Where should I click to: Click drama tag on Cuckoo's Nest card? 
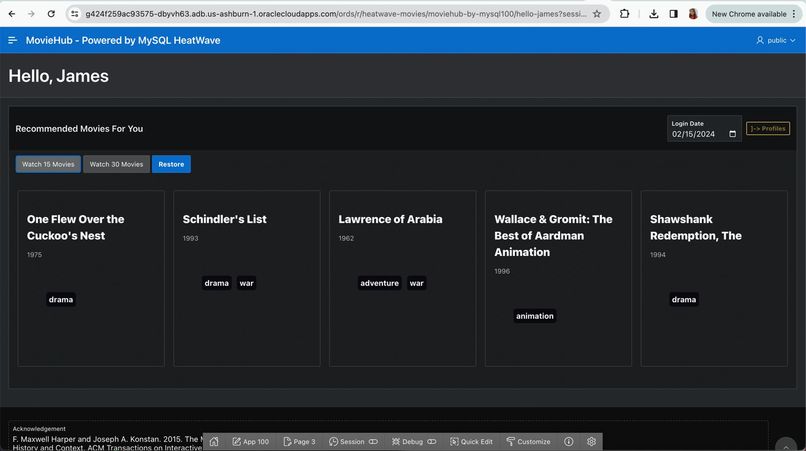[x=61, y=299]
